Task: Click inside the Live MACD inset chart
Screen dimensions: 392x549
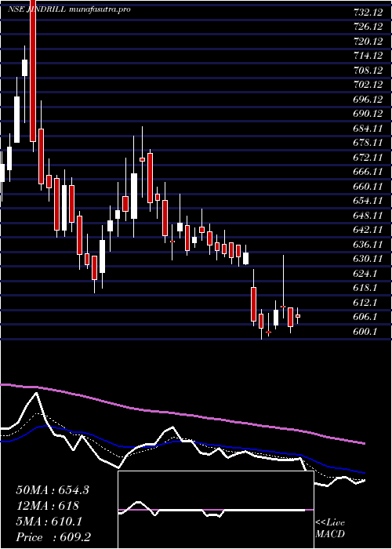Action: click(x=216, y=510)
